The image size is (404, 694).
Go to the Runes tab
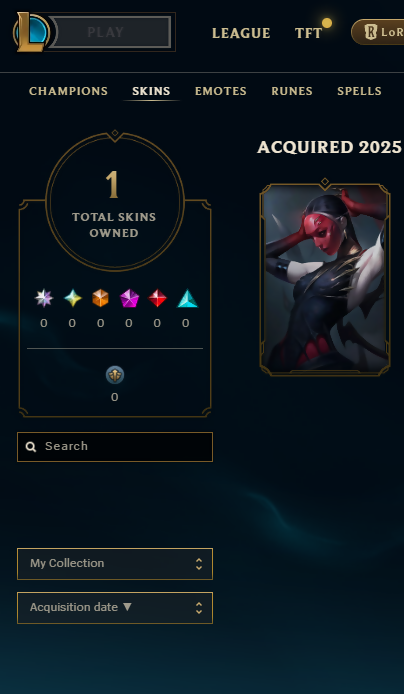[x=292, y=91]
